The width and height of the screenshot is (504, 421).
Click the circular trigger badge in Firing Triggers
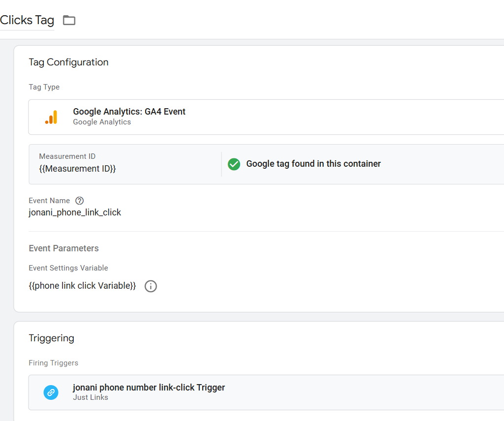point(51,392)
